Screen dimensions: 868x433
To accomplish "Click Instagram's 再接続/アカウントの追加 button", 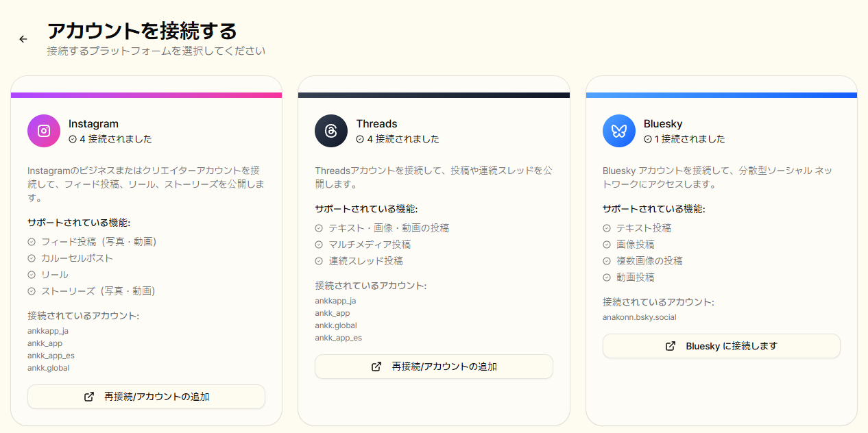I will click(146, 397).
